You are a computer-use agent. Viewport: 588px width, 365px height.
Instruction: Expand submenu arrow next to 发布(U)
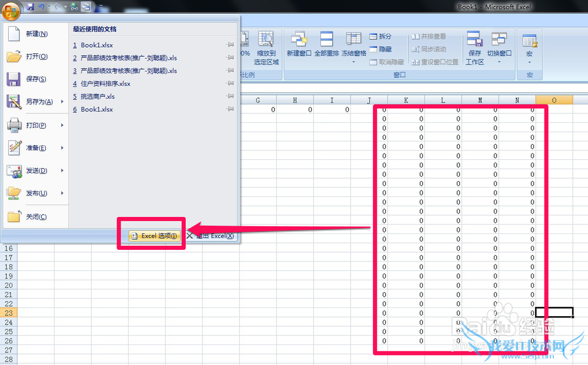tap(62, 193)
